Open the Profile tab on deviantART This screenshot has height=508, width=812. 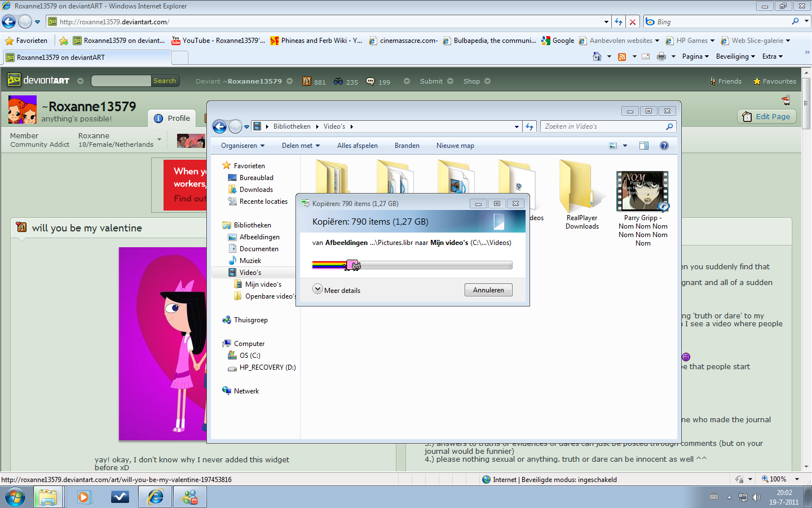point(172,118)
